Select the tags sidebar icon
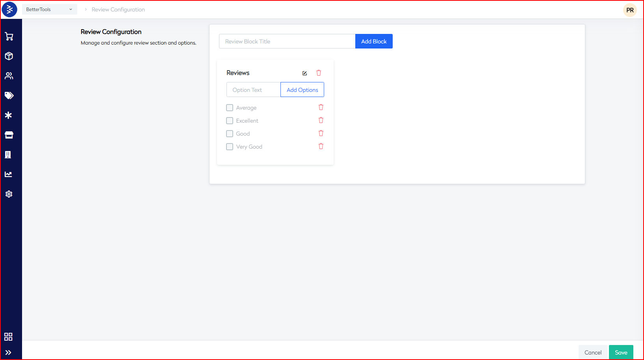The width and height of the screenshot is (644, 360). 9,95
